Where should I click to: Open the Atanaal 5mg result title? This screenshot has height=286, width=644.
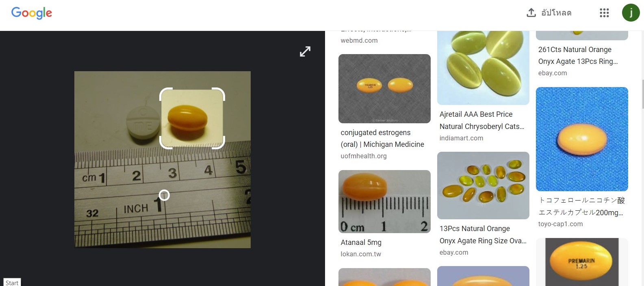pyautogui.click(x=361, y=242)
